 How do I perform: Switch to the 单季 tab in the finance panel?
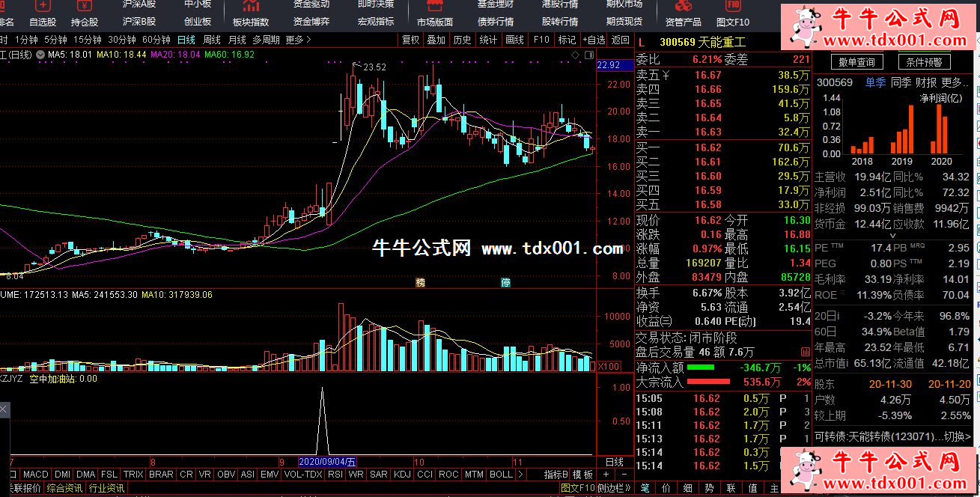coord(875,82)
